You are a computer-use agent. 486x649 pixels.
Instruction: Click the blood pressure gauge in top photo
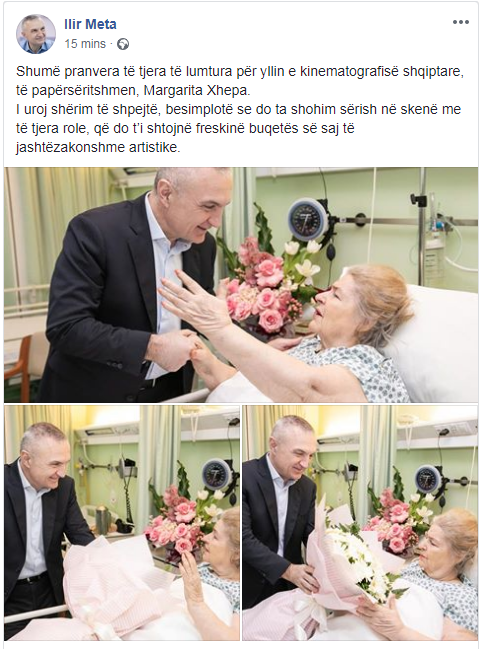point(308,220)
